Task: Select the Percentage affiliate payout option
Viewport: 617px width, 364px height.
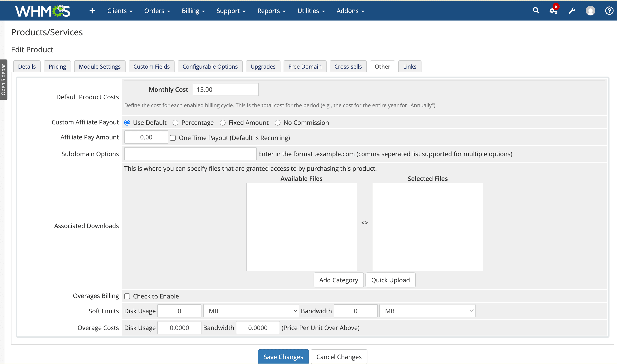Action: coord(175,123)
